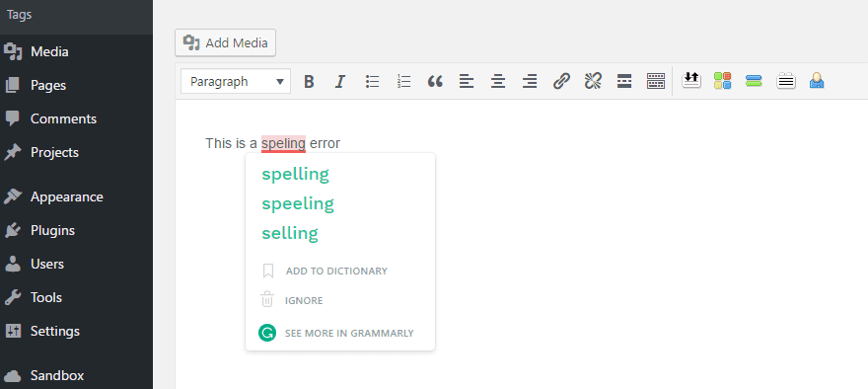Toggle Italic formatting

340,82
